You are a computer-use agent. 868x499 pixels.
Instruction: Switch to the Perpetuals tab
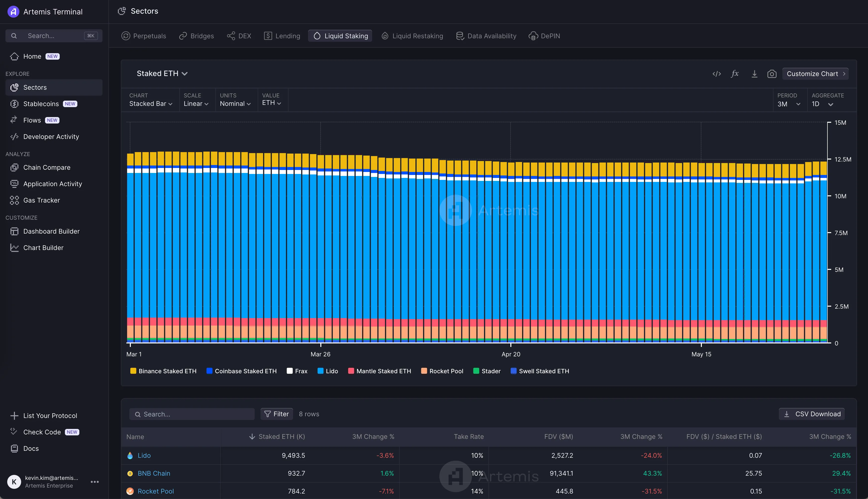(144, 36)
